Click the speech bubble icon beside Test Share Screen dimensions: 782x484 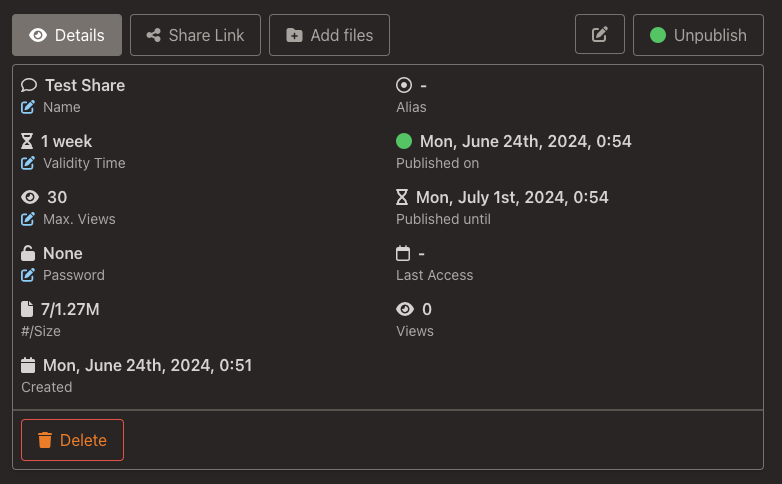[x=29, y=85]
